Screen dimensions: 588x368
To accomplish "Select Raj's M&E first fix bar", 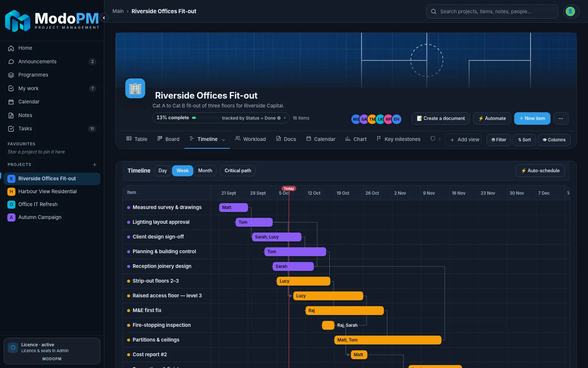I will pos(344,311).
